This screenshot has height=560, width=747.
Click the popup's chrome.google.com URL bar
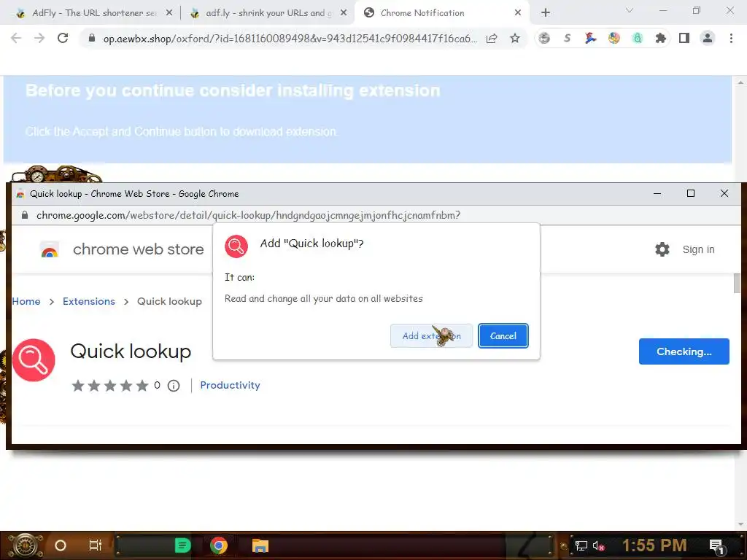pos(248,215)
